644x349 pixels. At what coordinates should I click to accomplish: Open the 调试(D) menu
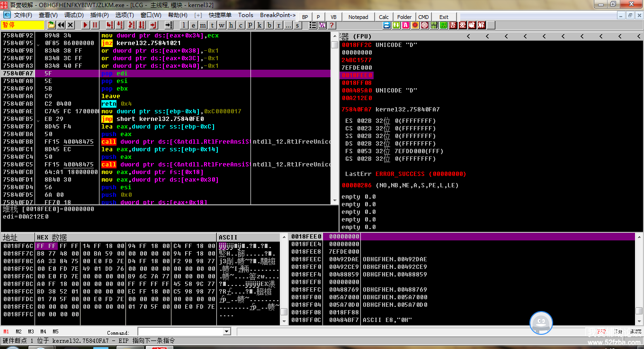73,15
